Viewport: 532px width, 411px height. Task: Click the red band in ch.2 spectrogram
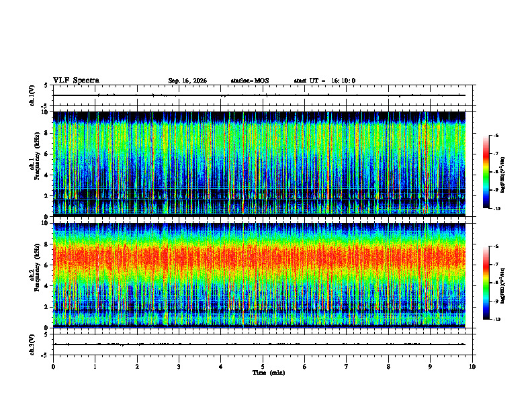(259, 258)
